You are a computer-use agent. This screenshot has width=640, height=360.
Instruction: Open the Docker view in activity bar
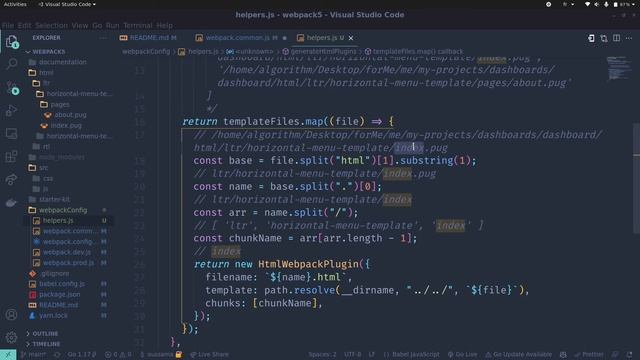tap(11, 202)
